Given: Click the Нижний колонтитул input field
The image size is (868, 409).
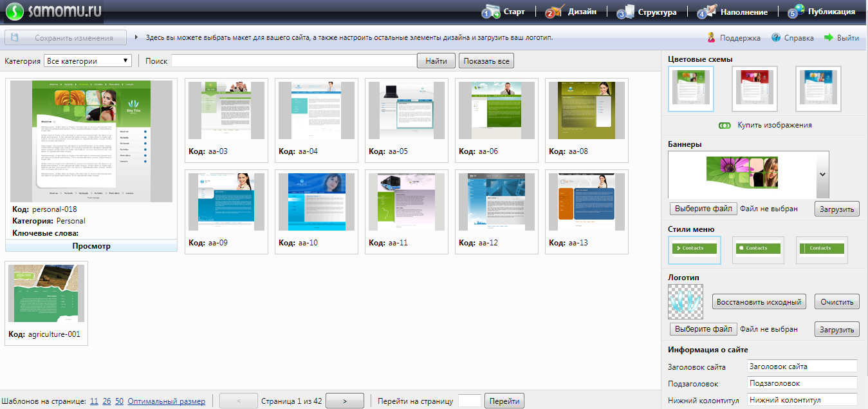Looking at the screenshot, I should tap(802, 400).
